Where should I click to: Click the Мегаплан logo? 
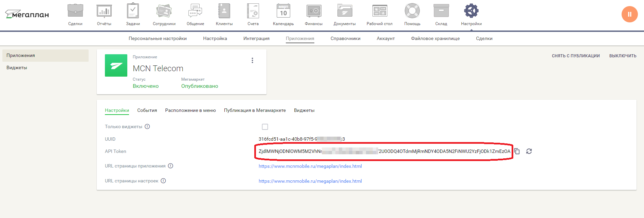(27, 14)
